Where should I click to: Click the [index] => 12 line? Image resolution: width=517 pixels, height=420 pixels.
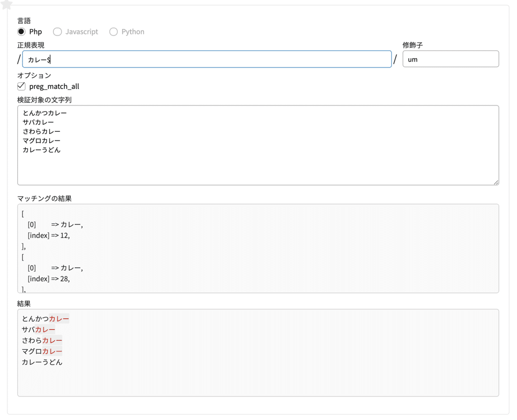49,236
